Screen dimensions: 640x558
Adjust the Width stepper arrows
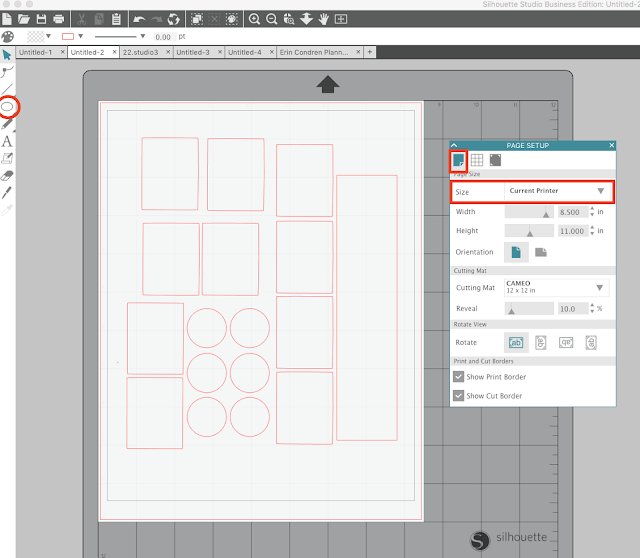pyautogui.click(x=592, y=211)
